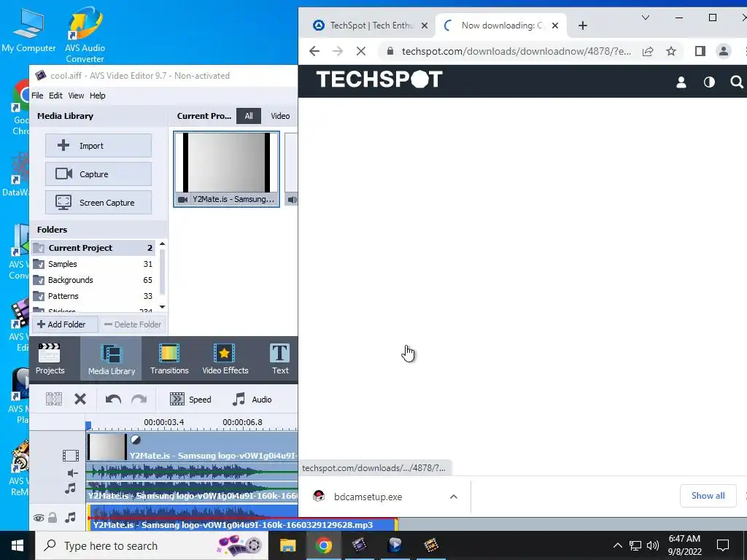
Task: Start Screen Capture from Media Library
Action: pyautogui.click(x=98, y=203)
